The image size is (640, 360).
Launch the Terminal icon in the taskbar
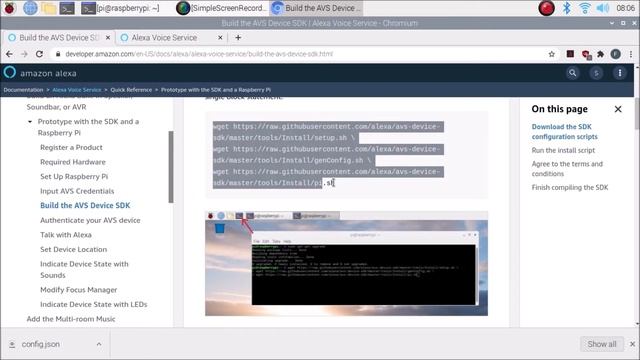point(67,8)
